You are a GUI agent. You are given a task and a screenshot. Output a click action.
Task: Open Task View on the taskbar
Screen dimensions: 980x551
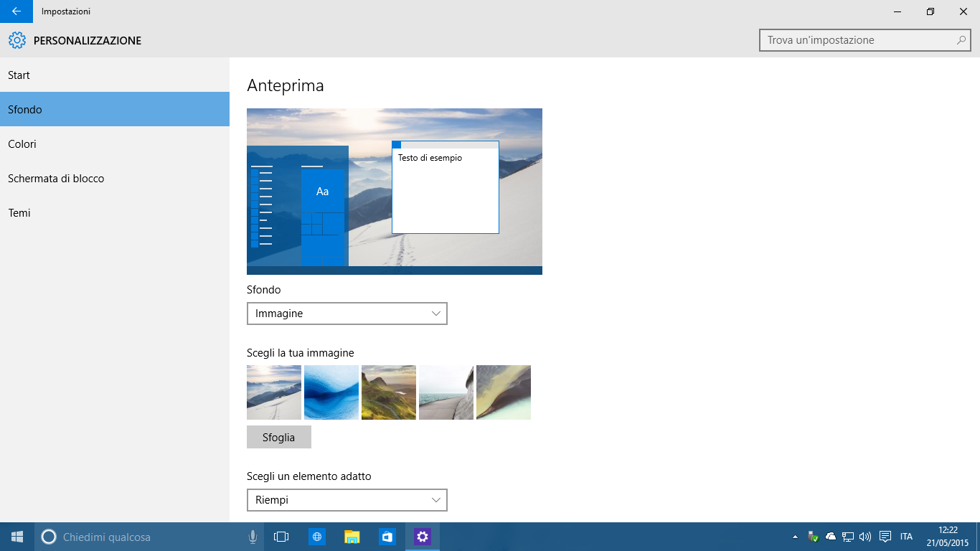click(x=281, y=537)
